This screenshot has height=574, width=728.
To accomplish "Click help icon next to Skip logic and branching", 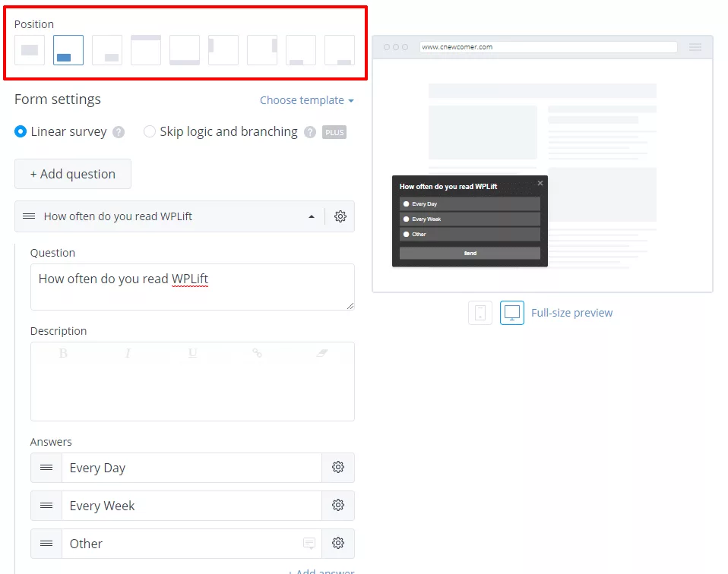I will click(310, 132).
